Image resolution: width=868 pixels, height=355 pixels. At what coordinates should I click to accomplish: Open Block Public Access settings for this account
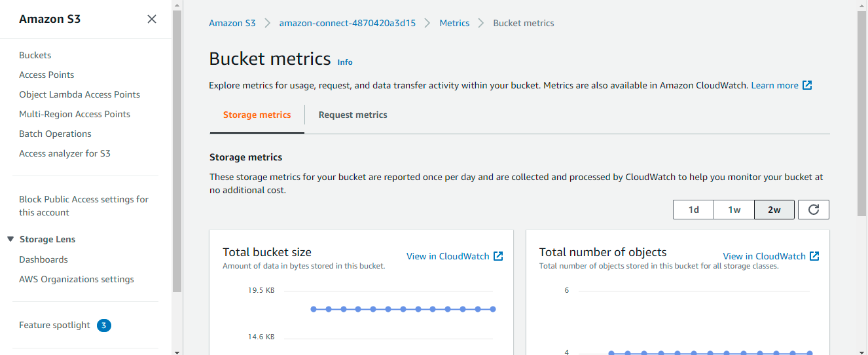[x=84, y=206]
